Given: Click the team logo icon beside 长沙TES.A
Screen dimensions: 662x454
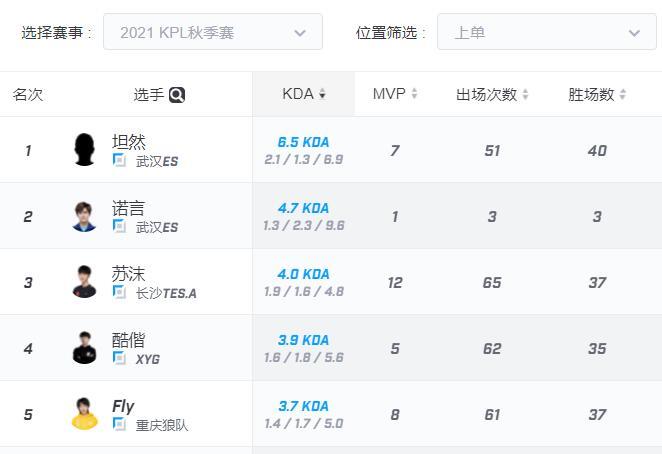Looking at the screenshot, I should pyautogui.click(x=120, y=292).
